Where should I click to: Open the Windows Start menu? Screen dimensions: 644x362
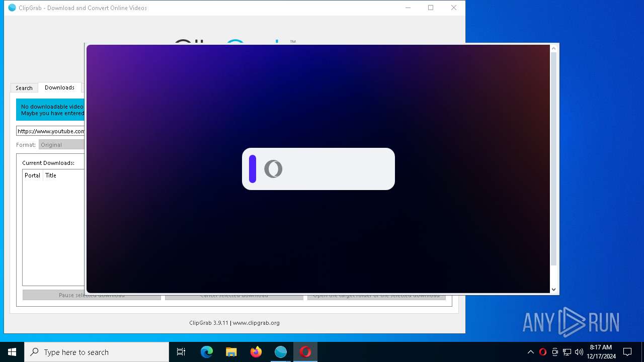[12, 352]
